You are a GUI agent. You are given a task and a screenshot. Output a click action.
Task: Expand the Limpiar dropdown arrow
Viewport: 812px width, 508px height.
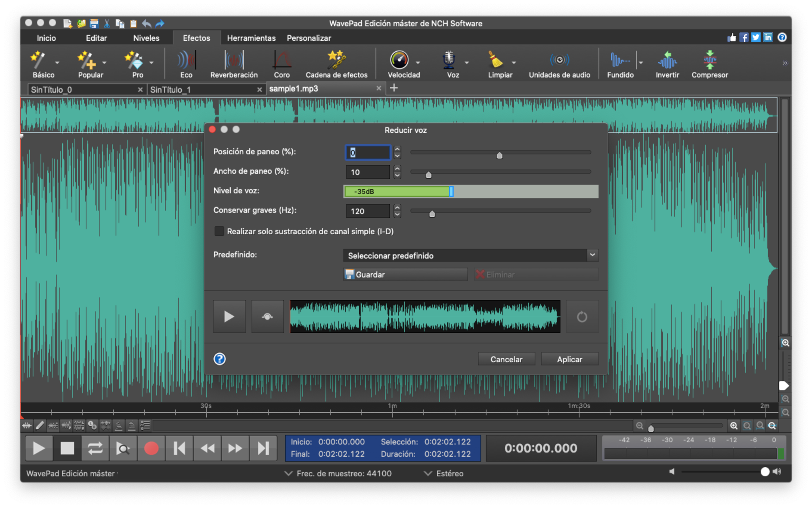tap(514, 63)
